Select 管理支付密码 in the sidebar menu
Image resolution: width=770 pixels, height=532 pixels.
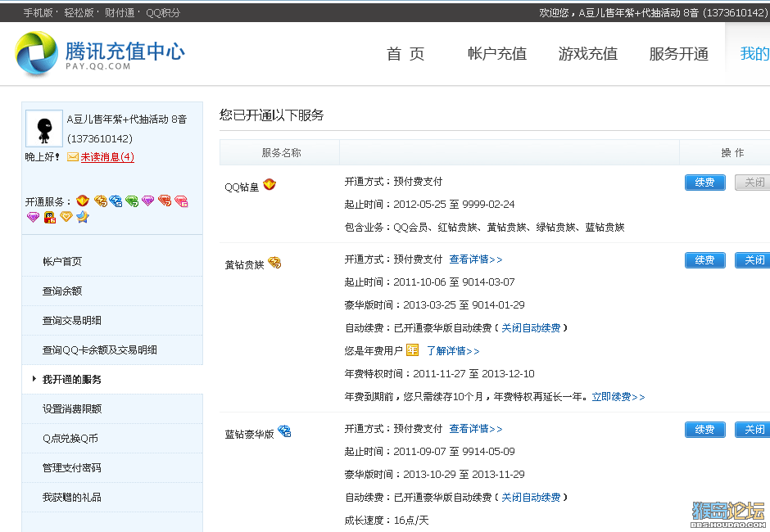112,467
